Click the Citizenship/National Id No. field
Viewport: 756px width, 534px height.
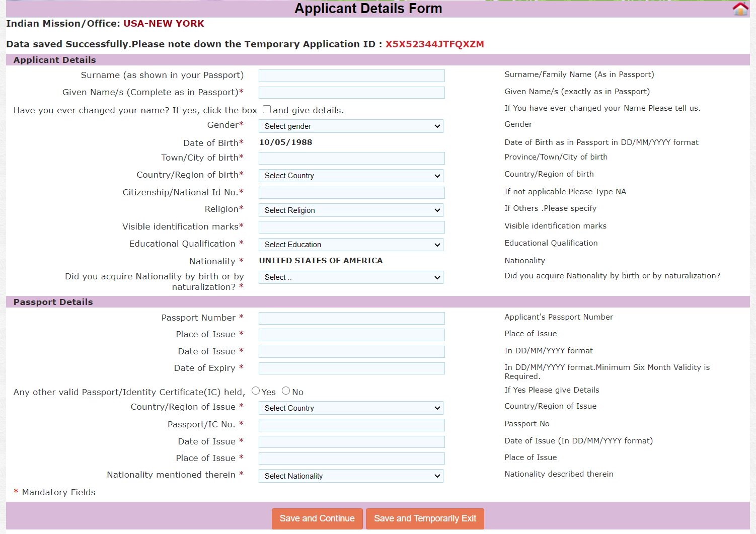[351, 193]
